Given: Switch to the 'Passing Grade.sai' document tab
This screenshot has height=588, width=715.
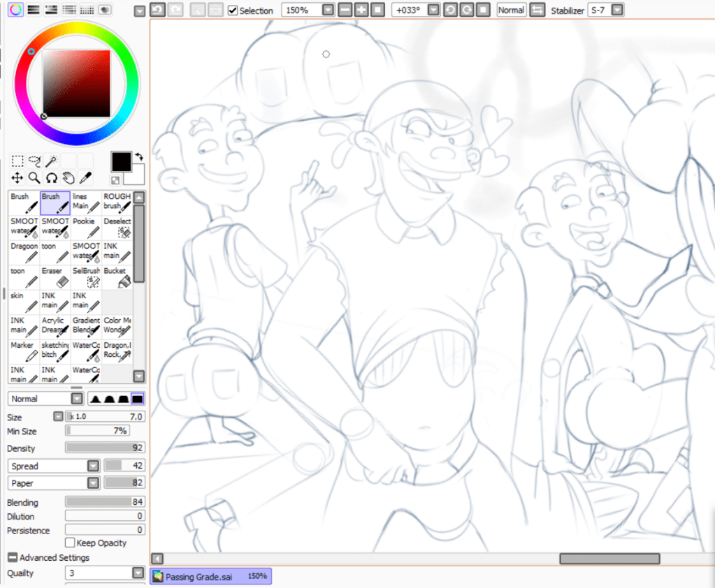Looking at the screenshot, I should coord(210,576).
